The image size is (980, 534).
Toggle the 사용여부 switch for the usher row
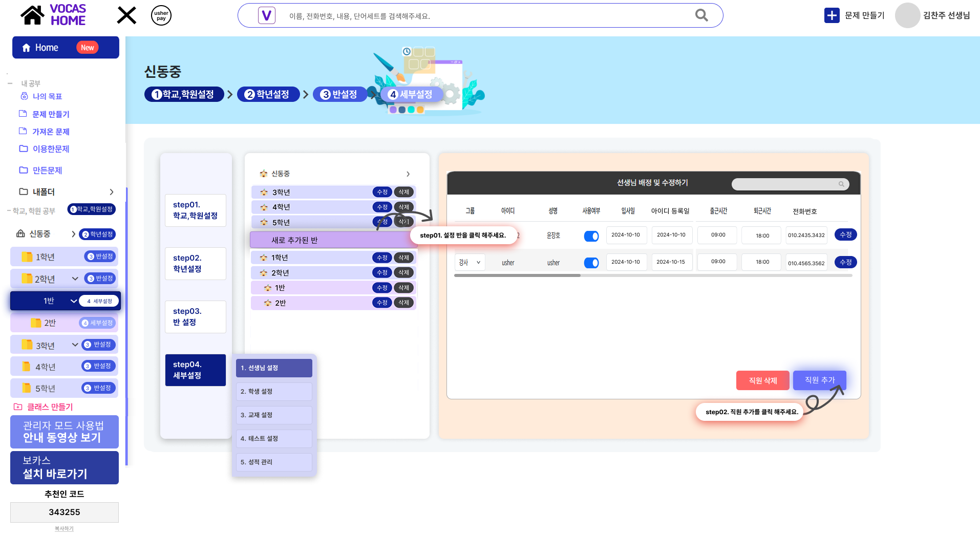[591, 263]
